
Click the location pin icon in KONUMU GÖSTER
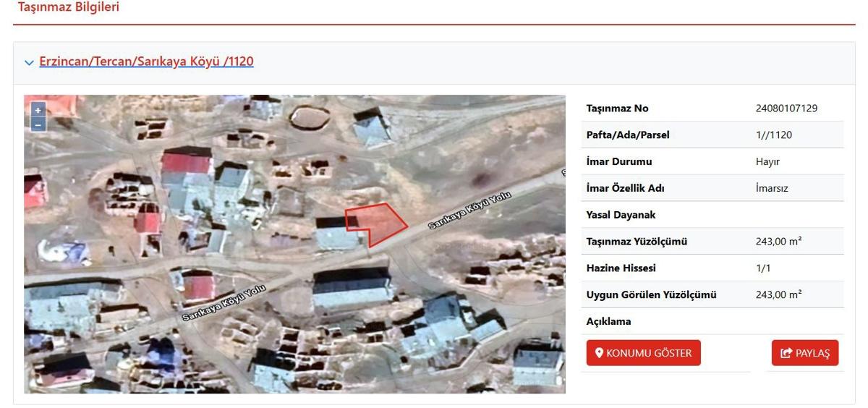pos(599,353)
